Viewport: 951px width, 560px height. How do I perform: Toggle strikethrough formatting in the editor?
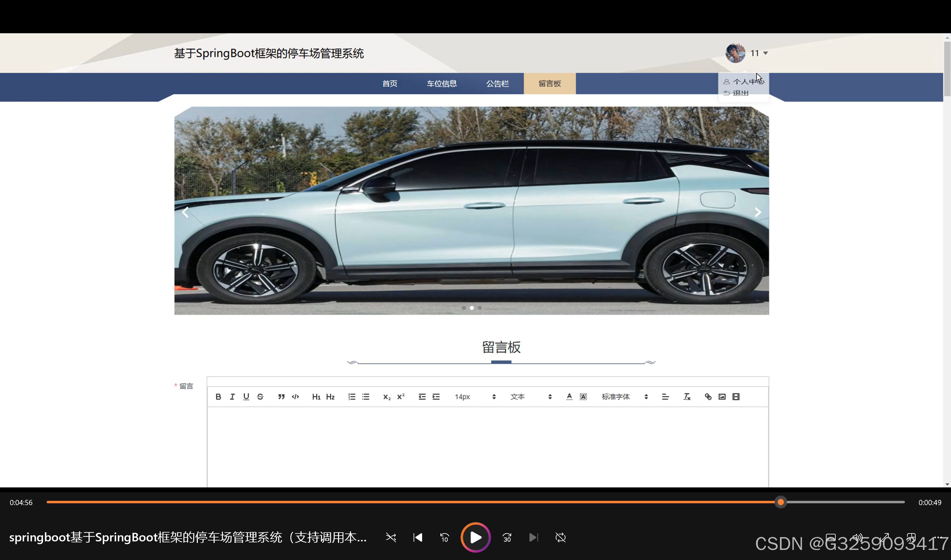click(260, 397)
